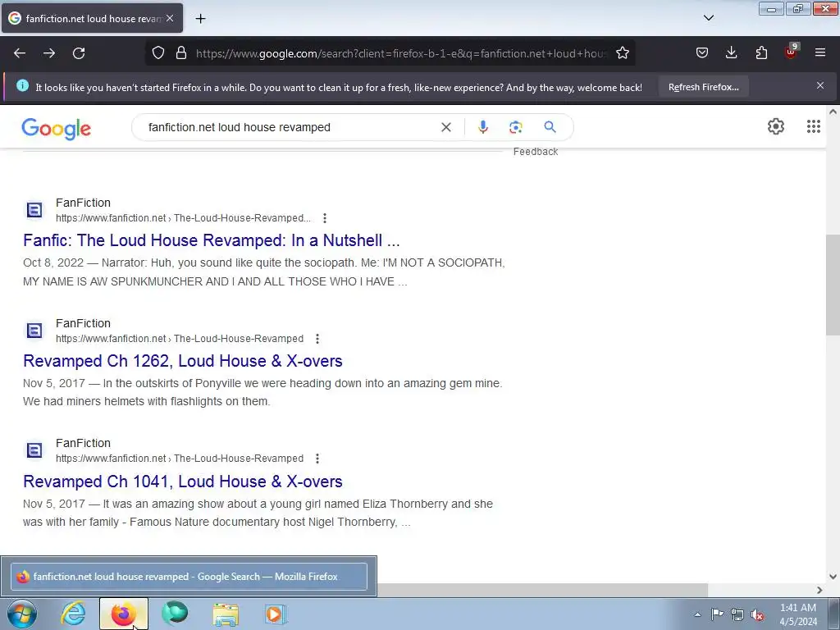Viewport: 840px width, 630px height.
Task: Open the Extensions puzzle-piece menu
Action: tap(761, 53)
